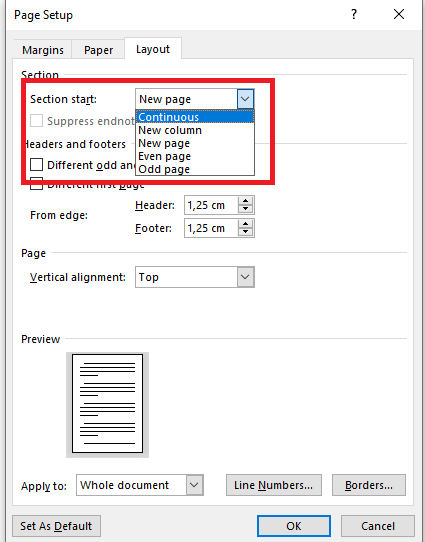Collapse the Section start dropdown arrow
Viewport: 425px width, 542px height.
pos(245,99)
